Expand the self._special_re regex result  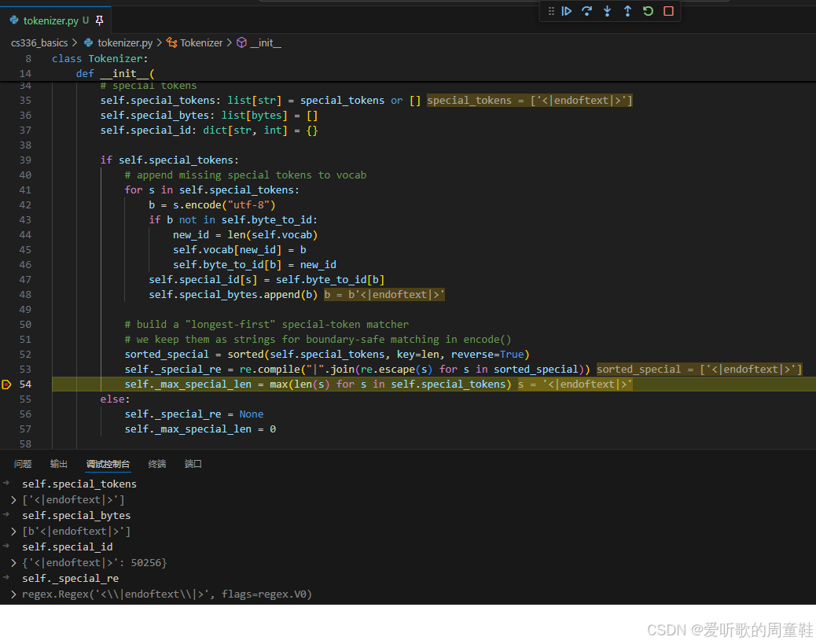click(x=13, y=594)
